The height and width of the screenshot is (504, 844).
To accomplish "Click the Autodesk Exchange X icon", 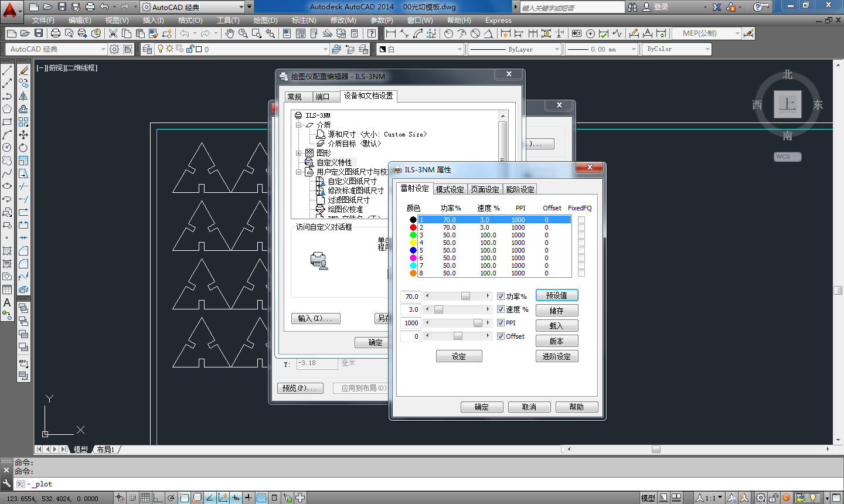I will (x=717, y=7).
